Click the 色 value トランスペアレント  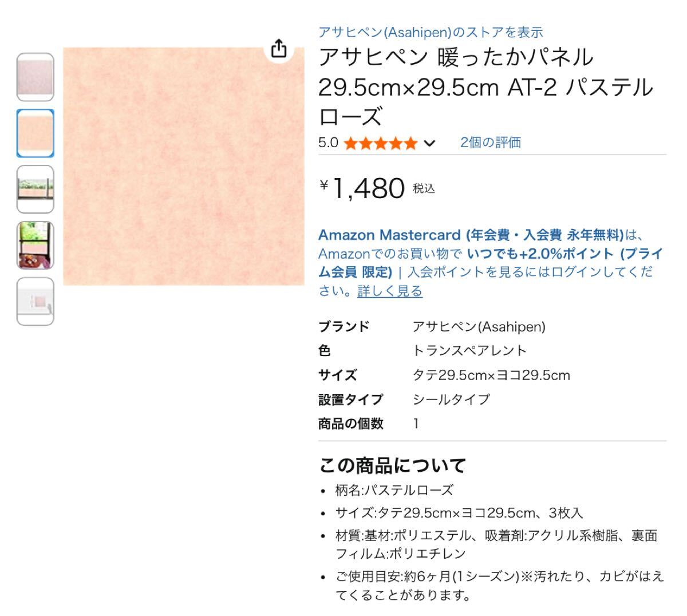(x=469, y=350)
